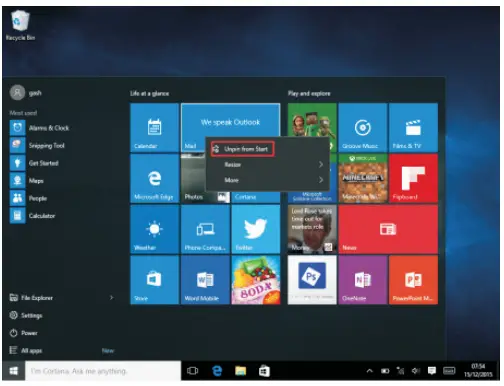
Task: Open the Phone Companion tile
Action: click(205, 229)
